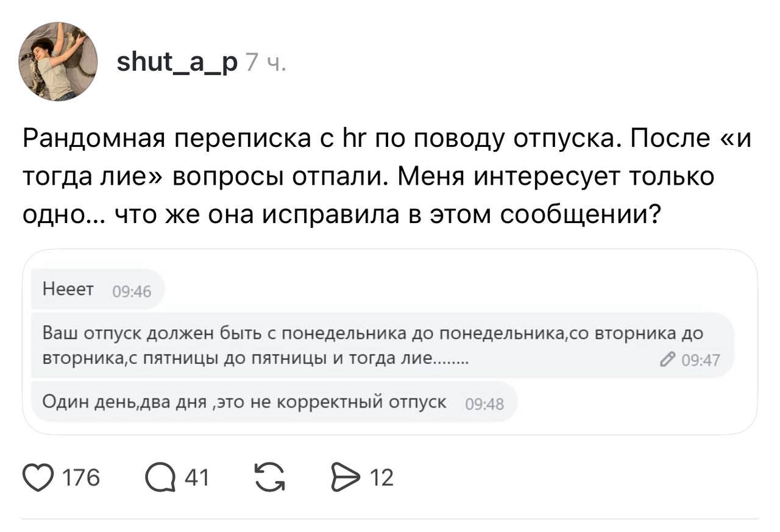This screenshot has width=780, height=532.
Task: Click the 09:47 message timestamp
Action: [x=700, y=361]
